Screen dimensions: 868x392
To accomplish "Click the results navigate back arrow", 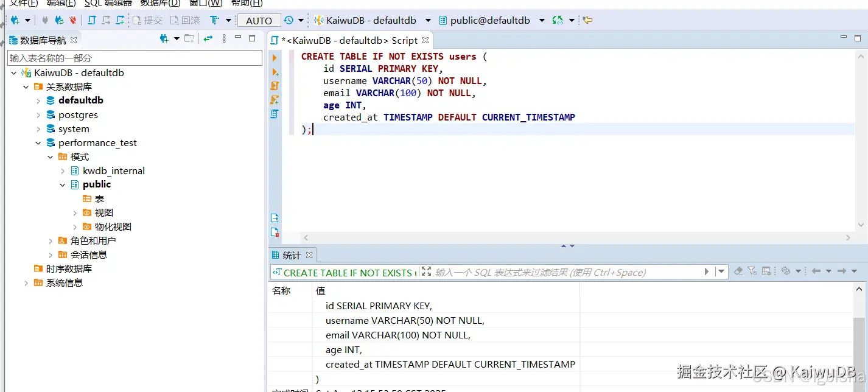I will point(816,271).
